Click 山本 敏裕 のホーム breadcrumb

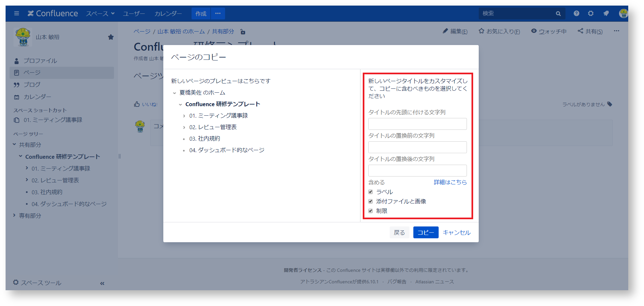coord(181,32)
